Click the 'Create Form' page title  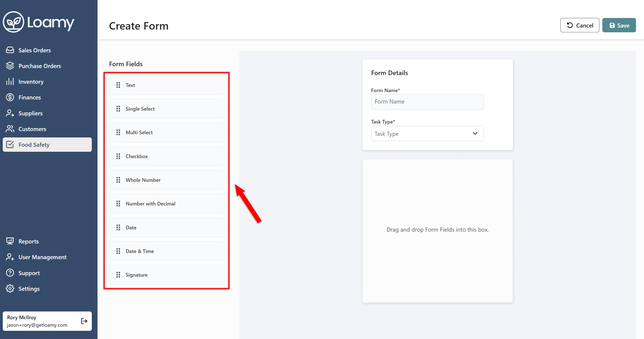pyautogui.click(x=139, y=26)
